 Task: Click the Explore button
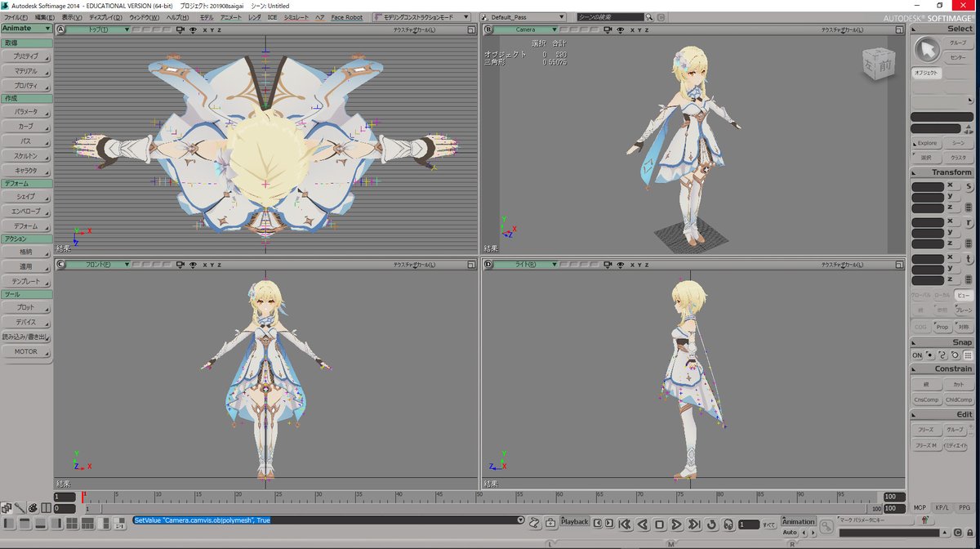[x=927, y=143]
